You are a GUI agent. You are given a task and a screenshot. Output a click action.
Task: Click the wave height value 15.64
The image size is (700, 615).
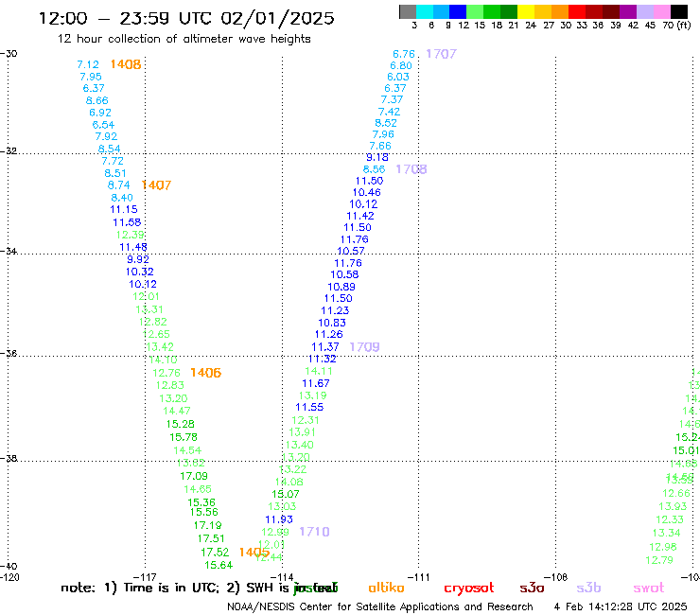(219, 565)
